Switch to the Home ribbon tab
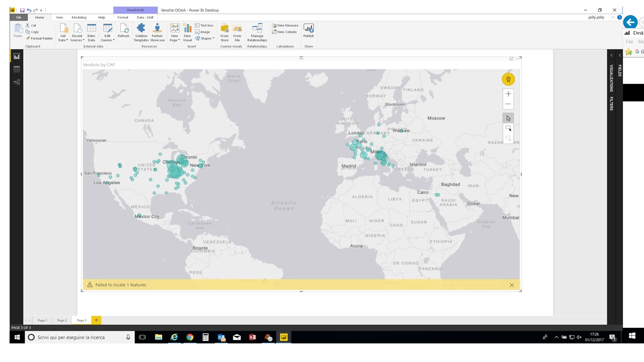Image resolution: width=644 pixels, height=362 pixels. pos(40,17)
